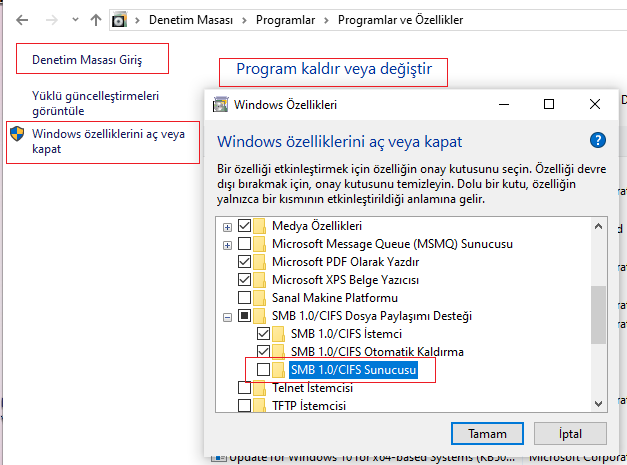
Task: Check the SMB 1.0/CIFS Sunucusu checkbox
Action: [x=263, y=369]
